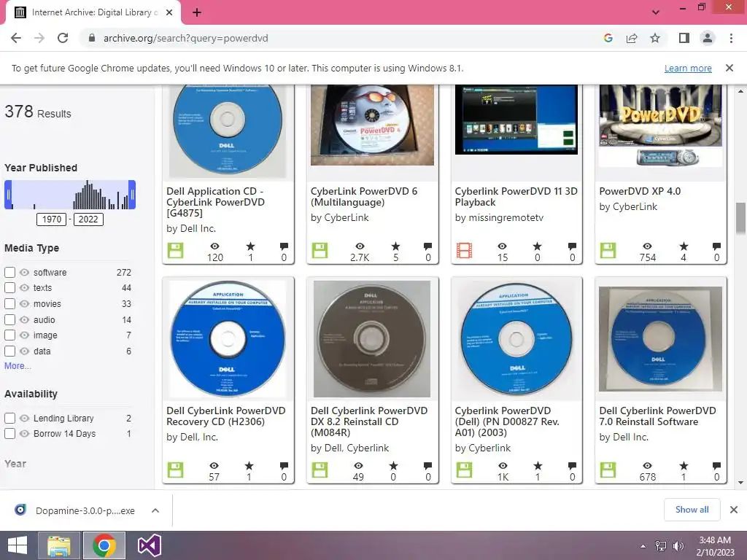The image size is (747, 560).
Task: Open Dell Cyberlink PowerDVD 7.0 Reinstall Software title
Action: [657, 416]
